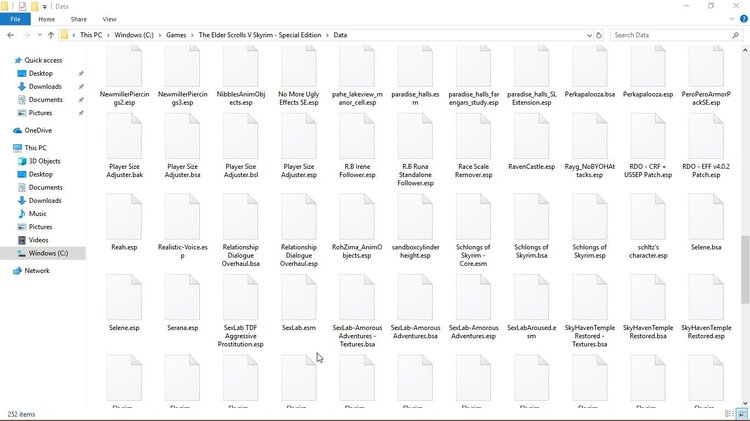The width and height of the screenshot is (750, 421).
Task: Select Selene.bsa file icon
Action: click(706, 217)
